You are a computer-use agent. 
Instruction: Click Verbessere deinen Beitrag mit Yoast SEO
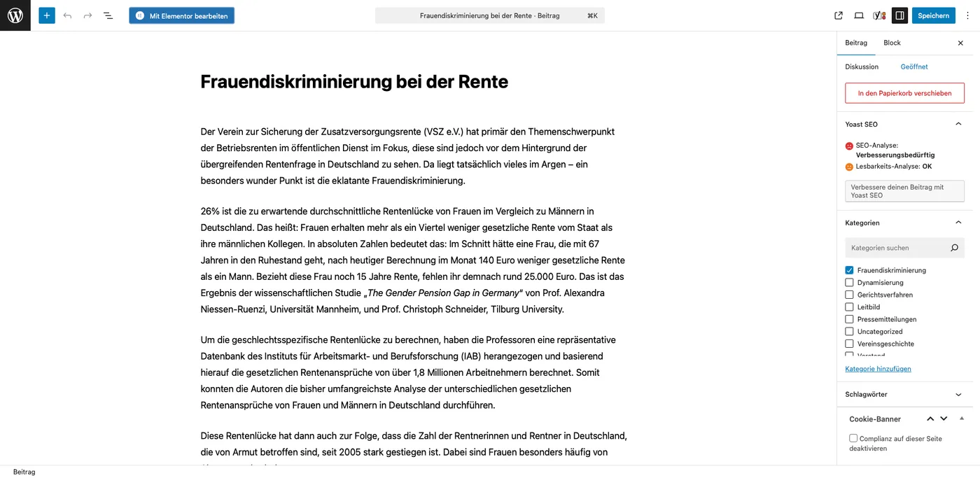pos(904,191)
